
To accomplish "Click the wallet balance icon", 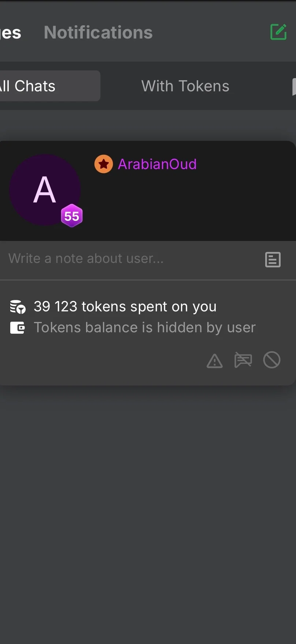I will click(x=18, y=328).
